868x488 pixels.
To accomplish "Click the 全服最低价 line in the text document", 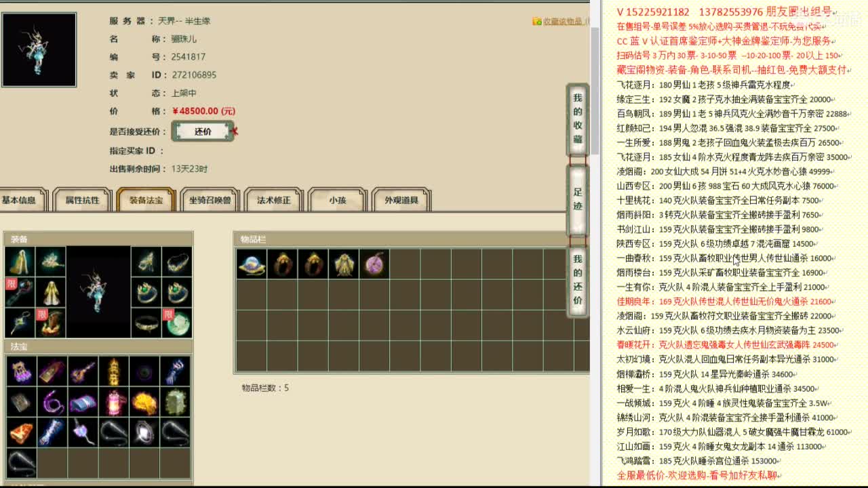I will (x=700, y=476).
